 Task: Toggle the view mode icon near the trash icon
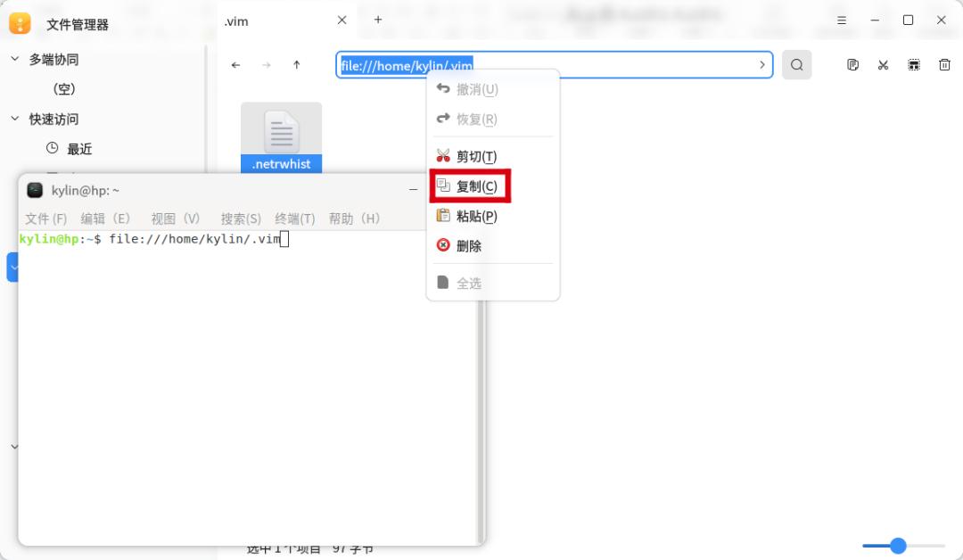[x=913, y=64]
